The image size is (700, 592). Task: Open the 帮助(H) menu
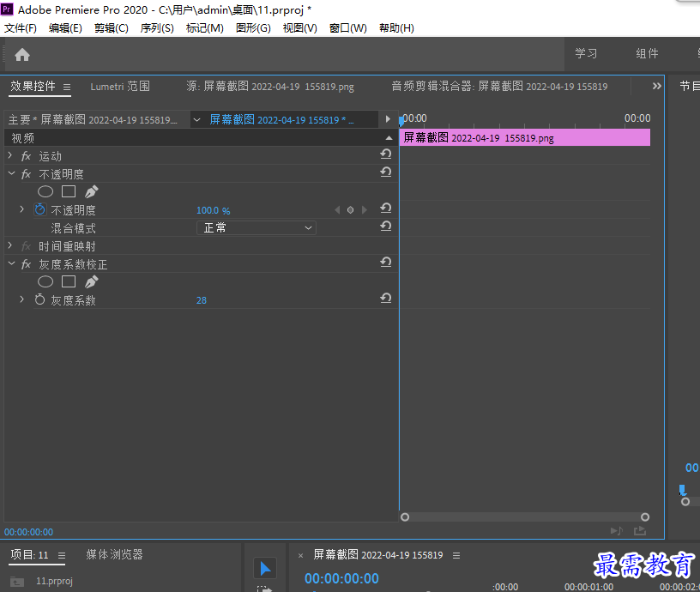coord(396,28)
